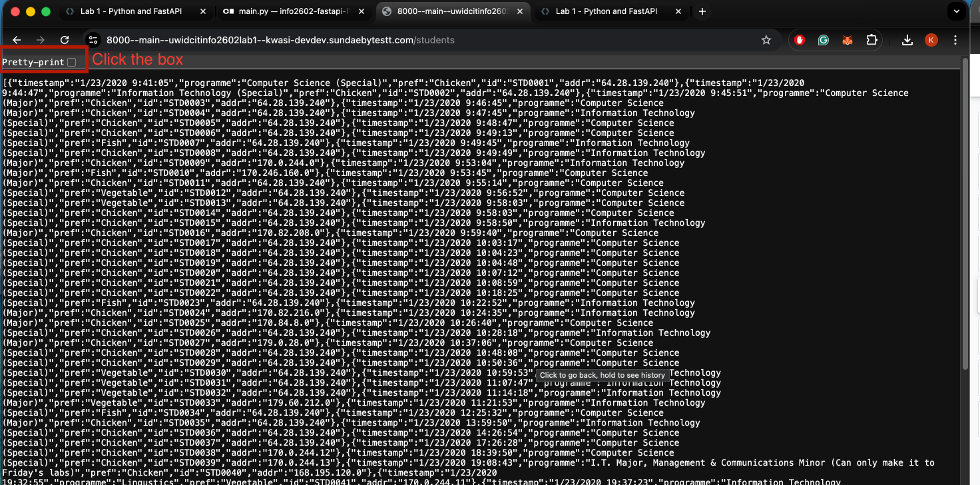
Task: Open the site information icon in address bar
Action: point(94,40)
